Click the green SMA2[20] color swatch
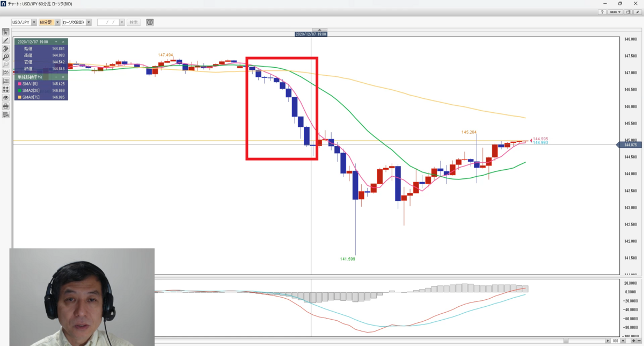Screen dimensions: 644x346 [19, 91]
